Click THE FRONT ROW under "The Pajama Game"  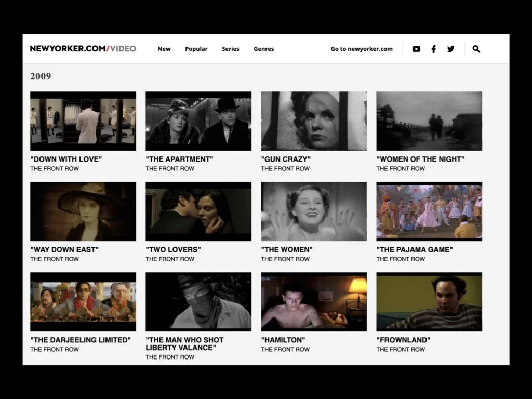[401, 259]
